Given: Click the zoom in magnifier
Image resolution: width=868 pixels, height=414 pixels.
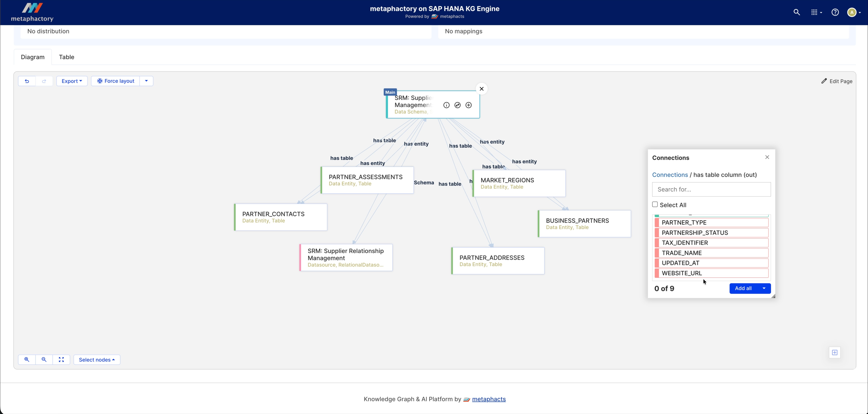Looking at the screenshot, I should (27, 359).
